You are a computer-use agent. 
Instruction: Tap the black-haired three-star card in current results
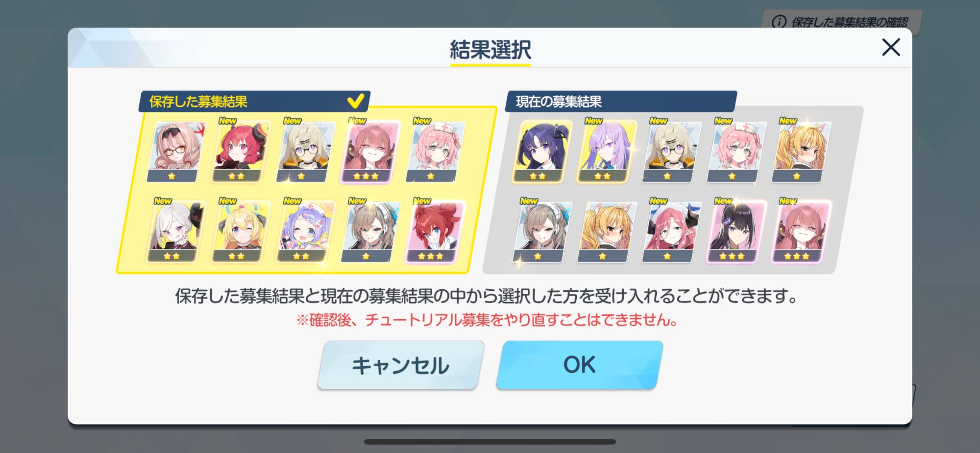pyautogui.click(x=734, y=232)
